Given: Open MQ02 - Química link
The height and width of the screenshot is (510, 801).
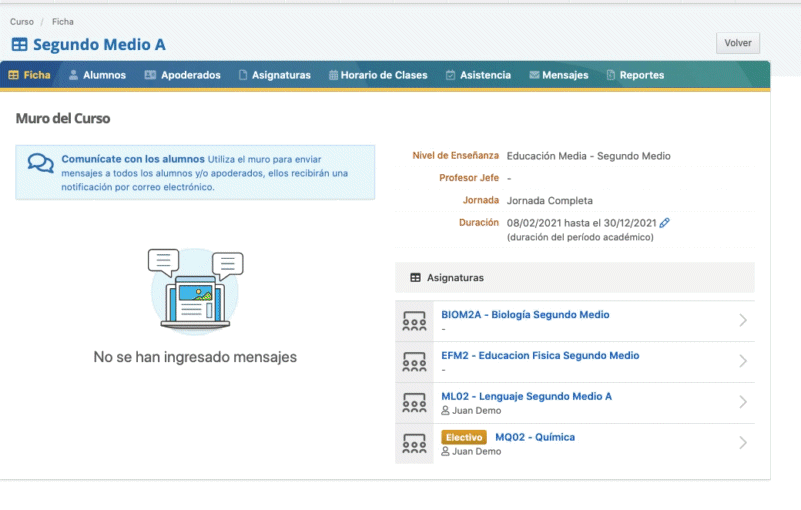Looking at the screenshot, I should click(535, 437).
